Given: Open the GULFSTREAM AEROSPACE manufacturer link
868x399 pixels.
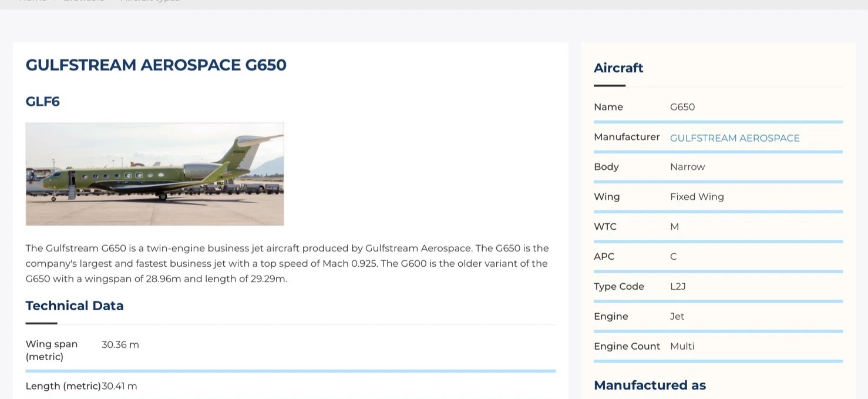Looking at the screenshot, I should [735, 138].
